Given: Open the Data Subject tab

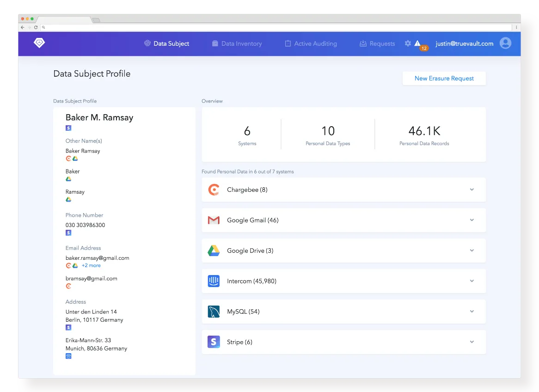Looking at the screenshot, I should tap(167, 43).
